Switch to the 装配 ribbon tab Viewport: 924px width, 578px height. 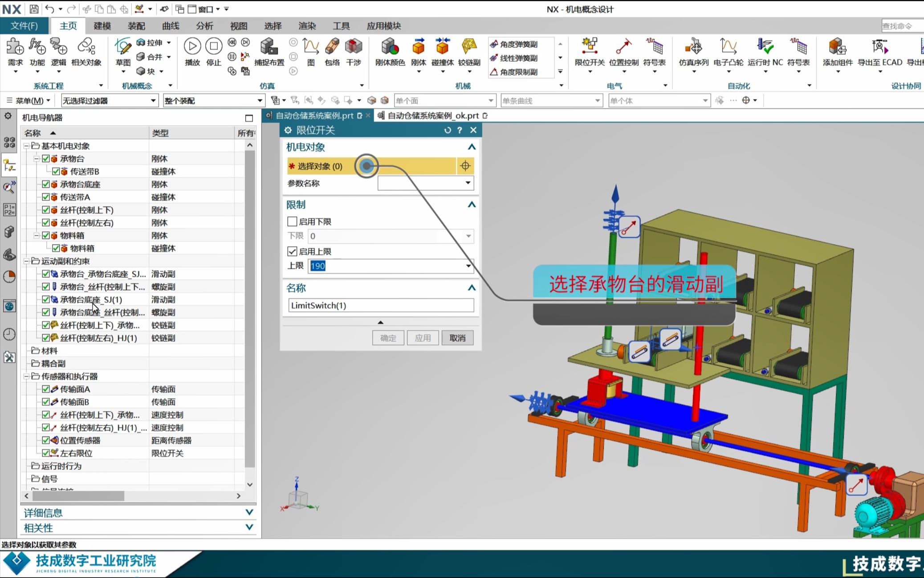point(136,26)
